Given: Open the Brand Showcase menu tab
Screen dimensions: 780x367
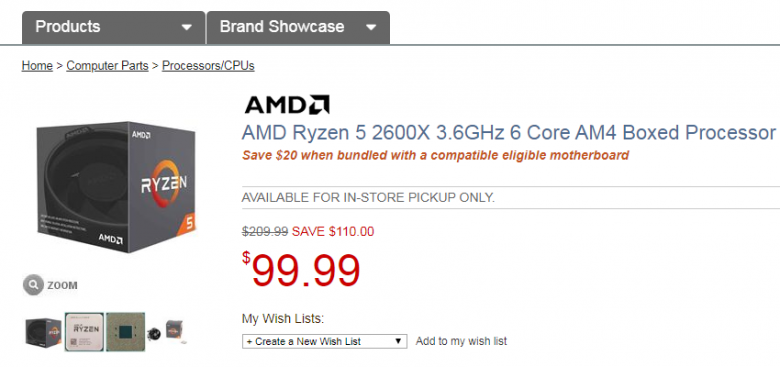Looking at the screenshot, I should (x=298, y=27).
